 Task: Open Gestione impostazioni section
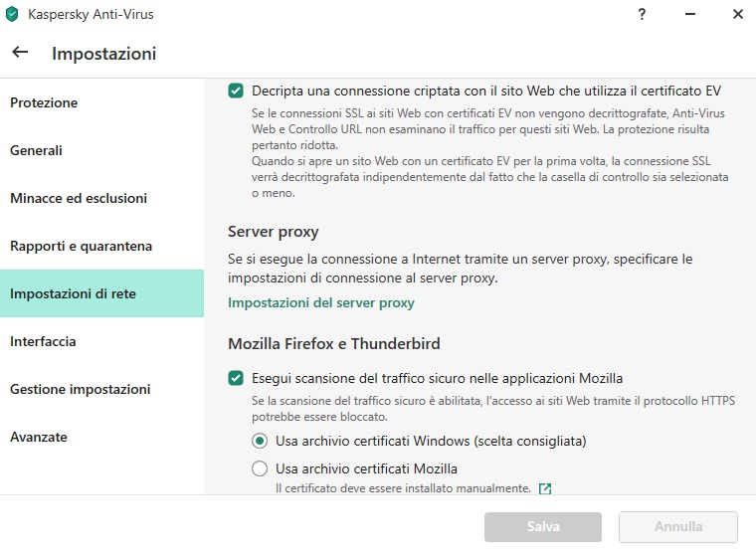[101, 389]
